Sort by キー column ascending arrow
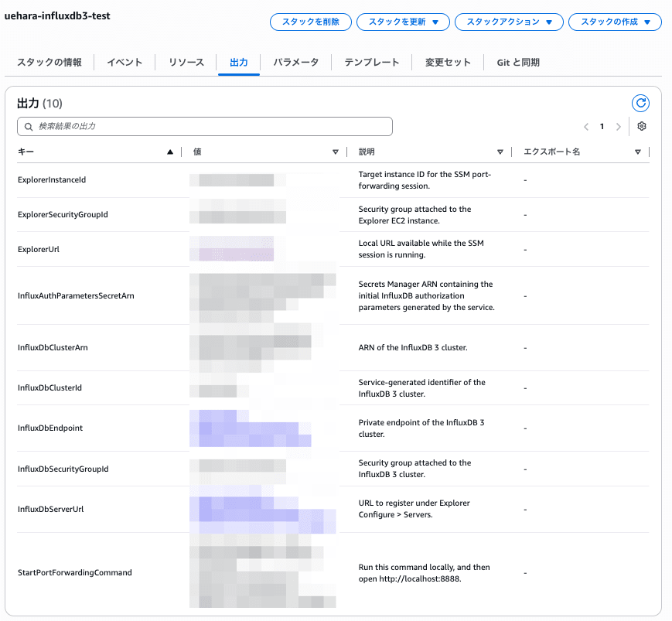The image size is (672, 621). coord(170,152)
